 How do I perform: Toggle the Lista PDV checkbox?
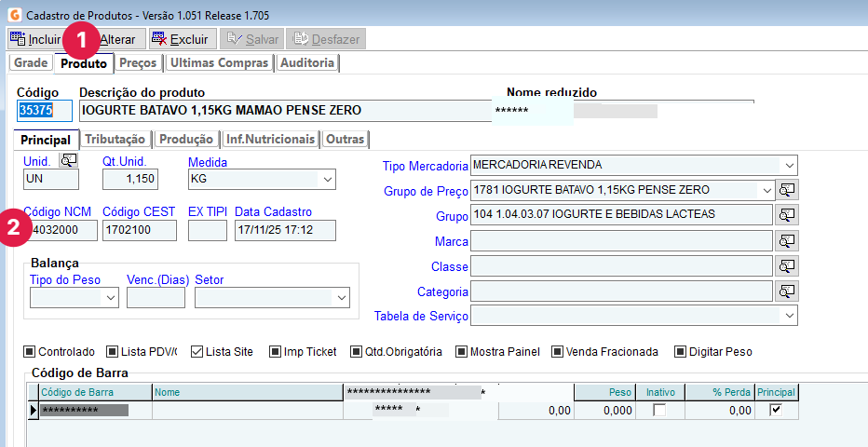[x=113, y=352]
